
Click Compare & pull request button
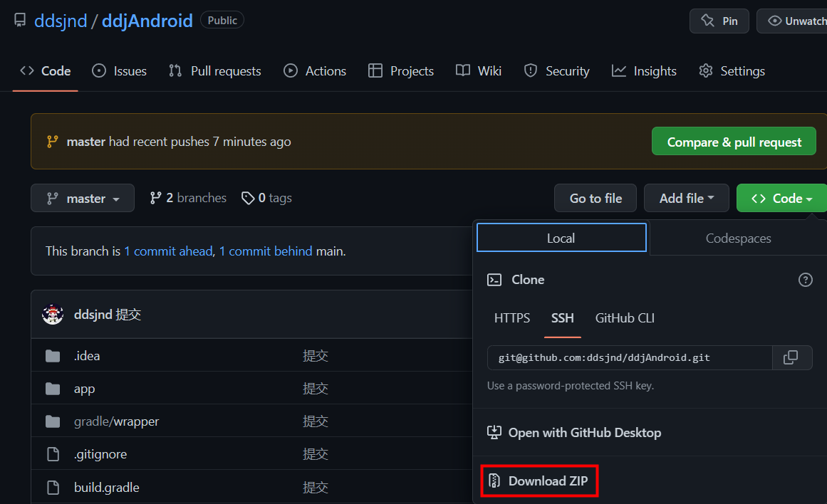[734, 141]
